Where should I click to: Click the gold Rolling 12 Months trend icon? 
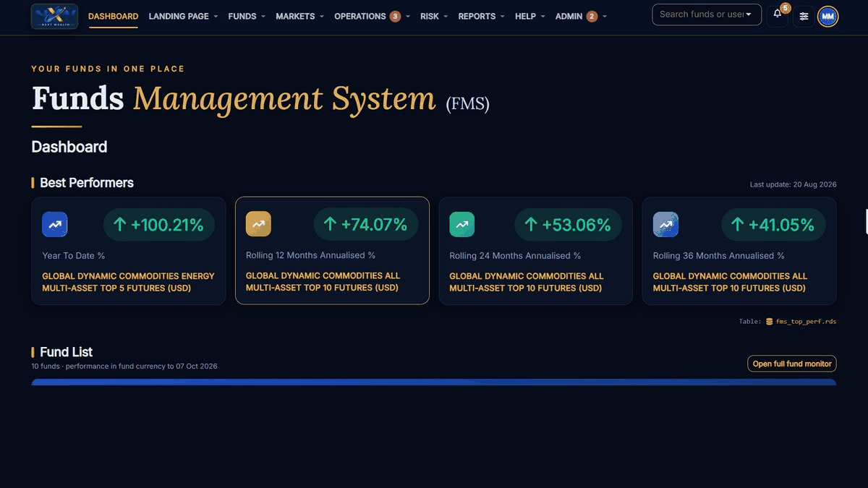tap(258, 224)
